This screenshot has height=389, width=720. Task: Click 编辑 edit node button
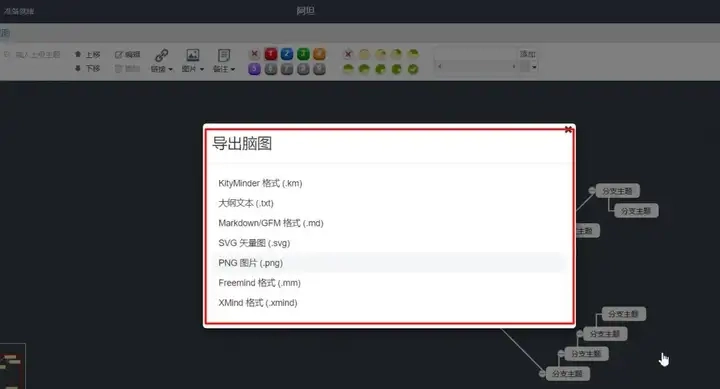[x=127, y=54]
